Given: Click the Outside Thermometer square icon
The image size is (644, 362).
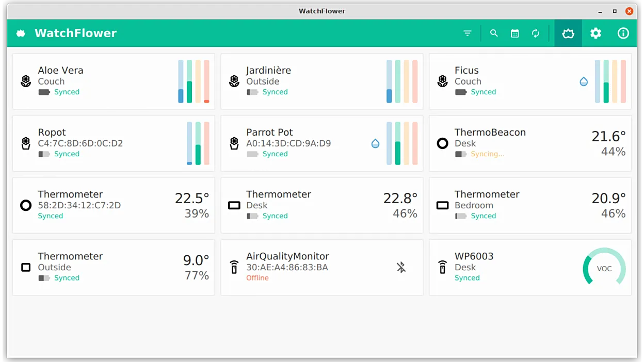Looking at the screenshot, I should tap(26, 267).
